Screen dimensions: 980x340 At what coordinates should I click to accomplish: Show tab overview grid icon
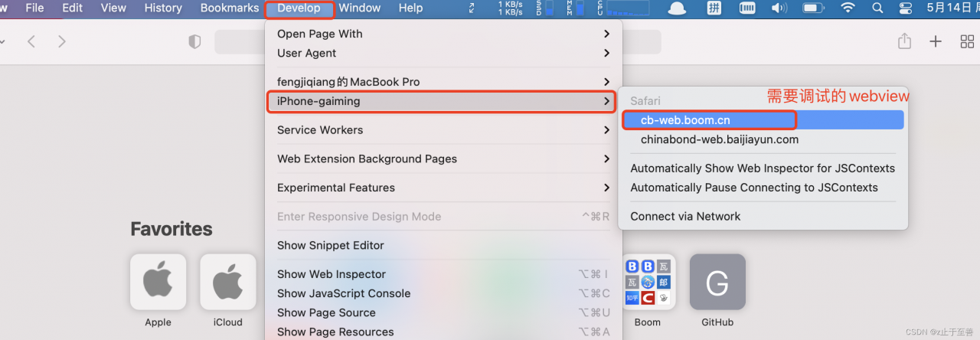(x=967, y=41)
